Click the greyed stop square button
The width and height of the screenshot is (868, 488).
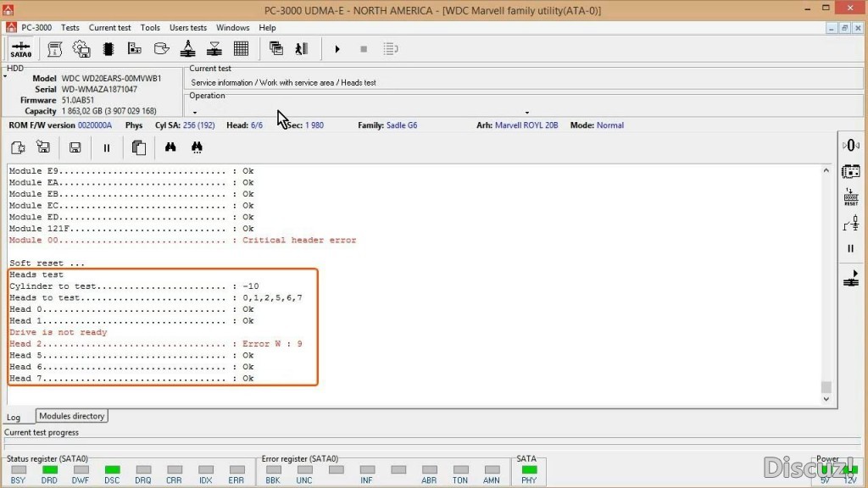[x=364, y=49]
